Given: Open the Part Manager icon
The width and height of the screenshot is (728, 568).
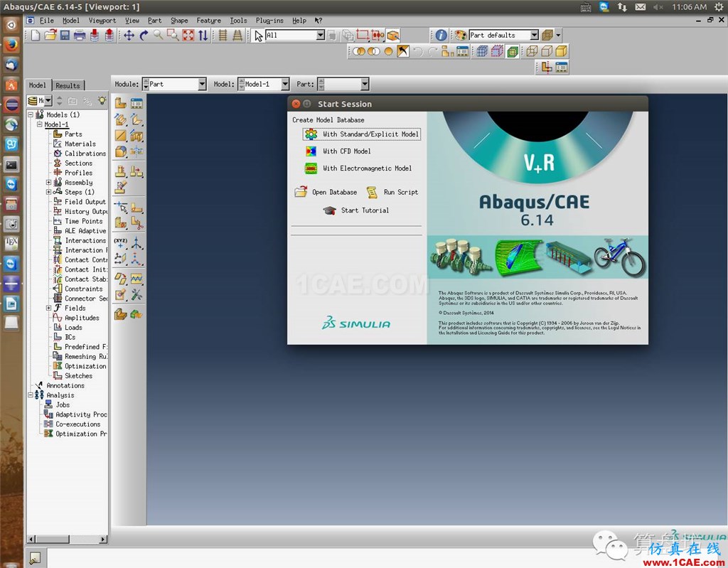Looking at the screenshot, I should tap(136, 103).
